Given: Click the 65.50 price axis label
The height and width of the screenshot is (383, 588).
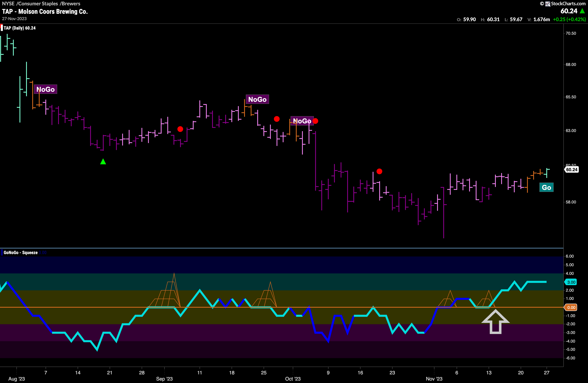Looking at the screenshot, I should [571, 97].
